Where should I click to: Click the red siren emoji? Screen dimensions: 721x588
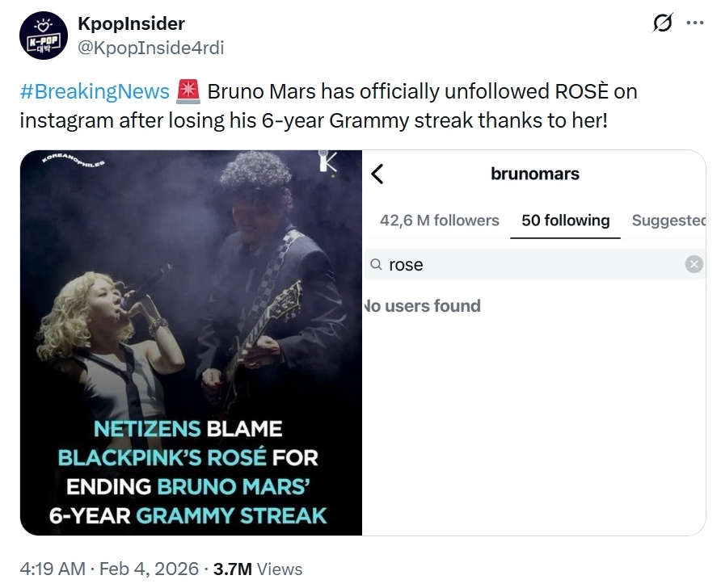coord(188,91)
